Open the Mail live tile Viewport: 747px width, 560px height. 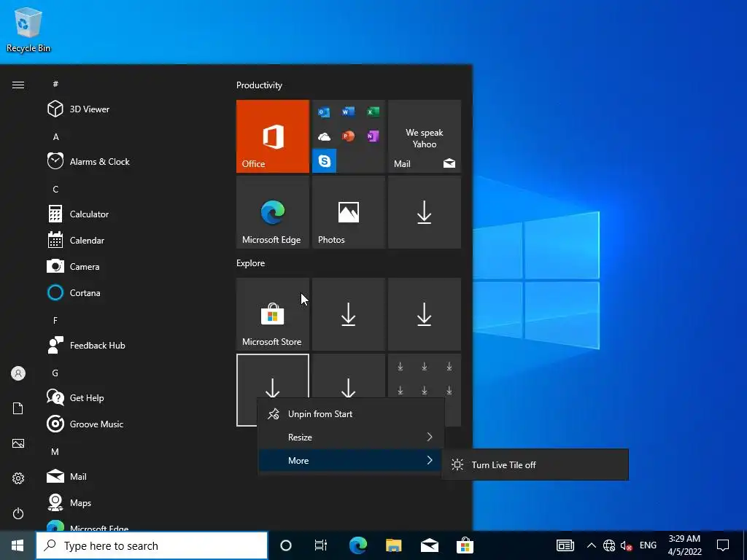point(425,136)
